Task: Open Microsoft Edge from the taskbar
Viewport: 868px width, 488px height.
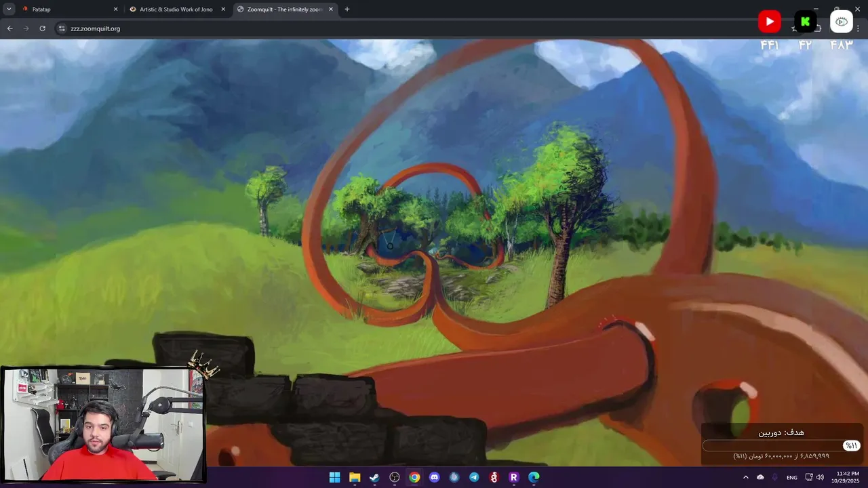Action: point(534,477)
